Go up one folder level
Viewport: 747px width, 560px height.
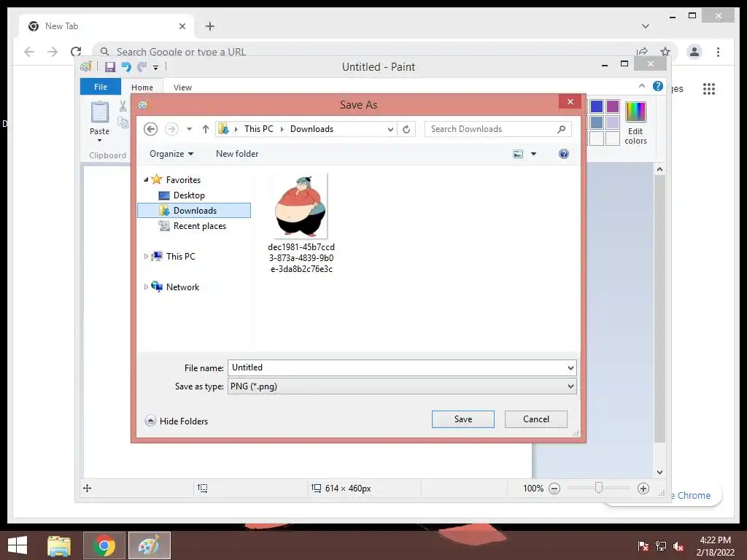click(x=205, y=129)
